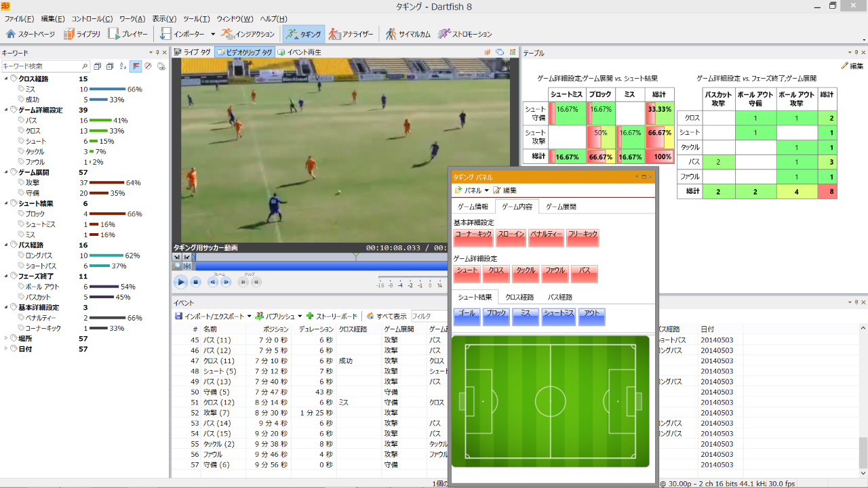Jump to next clip button
The height and width of the screenshot is (488, 868).
[x=256, y=282]
